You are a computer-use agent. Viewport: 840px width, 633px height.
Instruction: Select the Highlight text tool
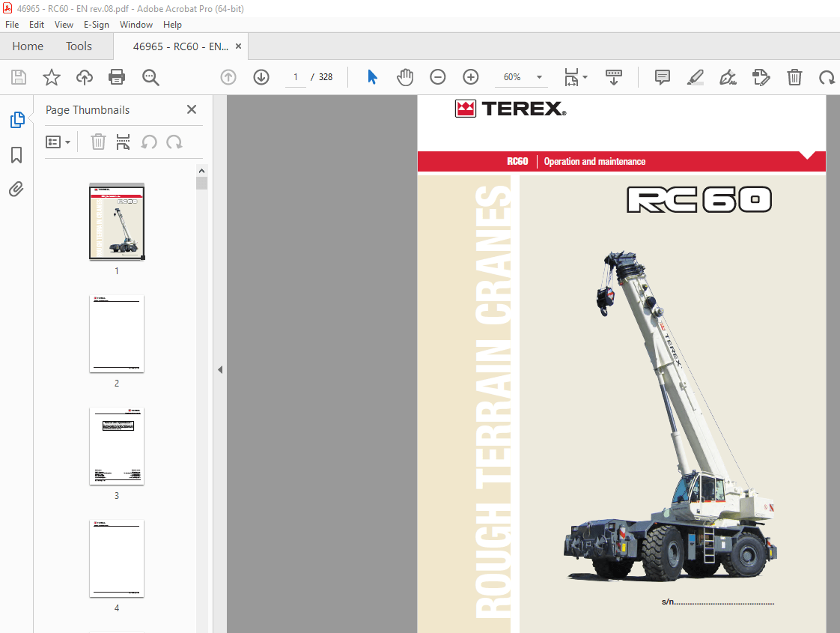696,77
